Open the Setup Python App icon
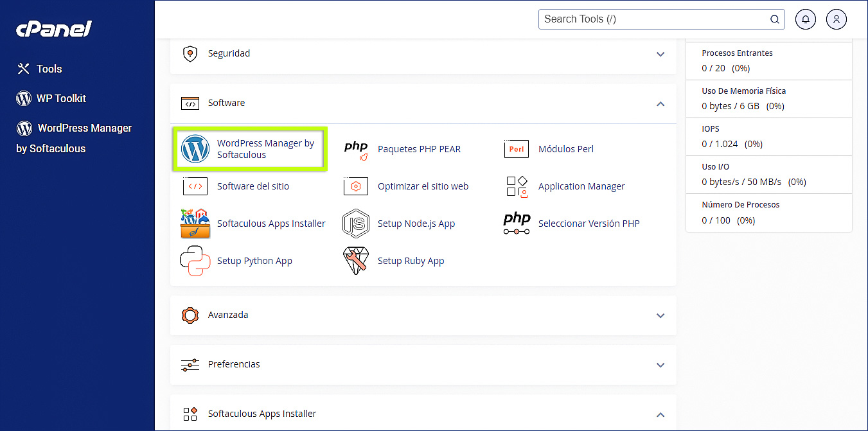868x431 pixels. [x=195, y=261]
